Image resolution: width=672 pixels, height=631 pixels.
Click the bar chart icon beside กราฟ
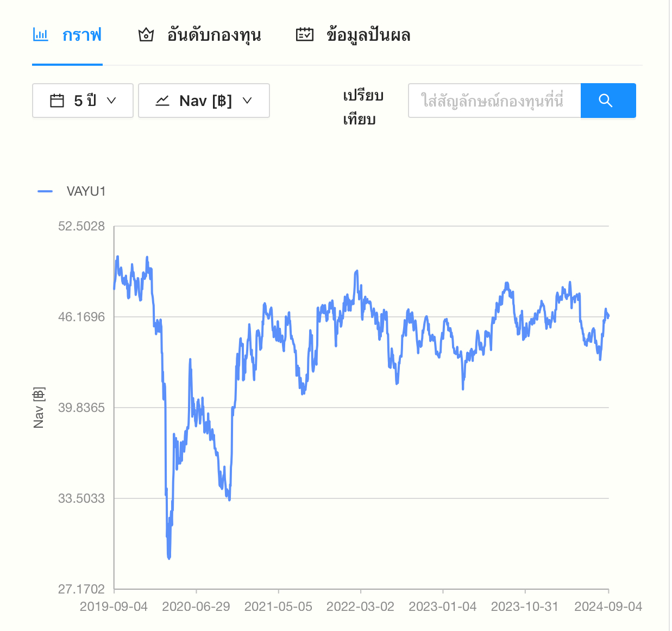pos(41,35)
